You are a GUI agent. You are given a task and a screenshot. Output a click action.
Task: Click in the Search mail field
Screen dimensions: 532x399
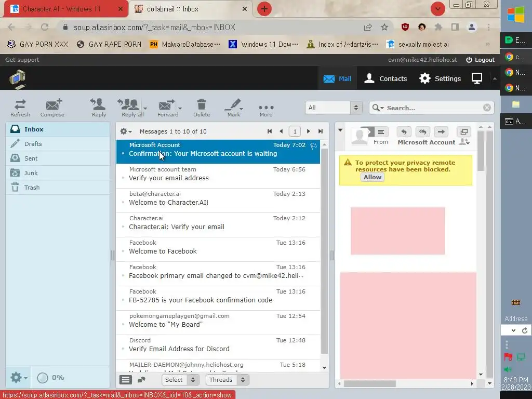[x=433, y=108]
